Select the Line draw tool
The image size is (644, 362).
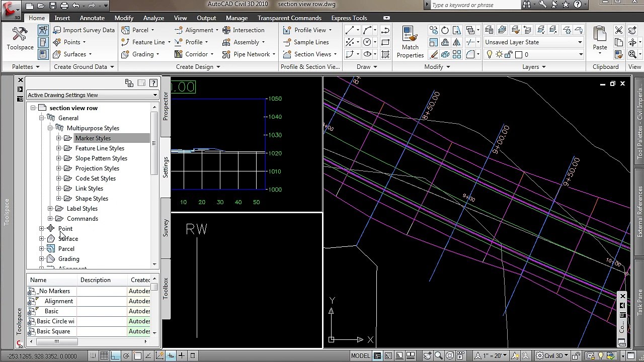(x=350, y=30)
